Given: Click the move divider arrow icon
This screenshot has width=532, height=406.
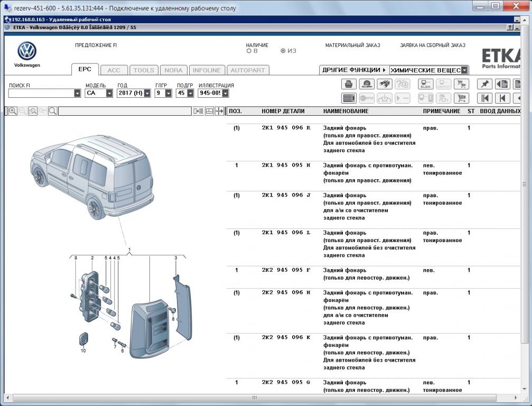Looking at the screenshot, I should [220, 111].
